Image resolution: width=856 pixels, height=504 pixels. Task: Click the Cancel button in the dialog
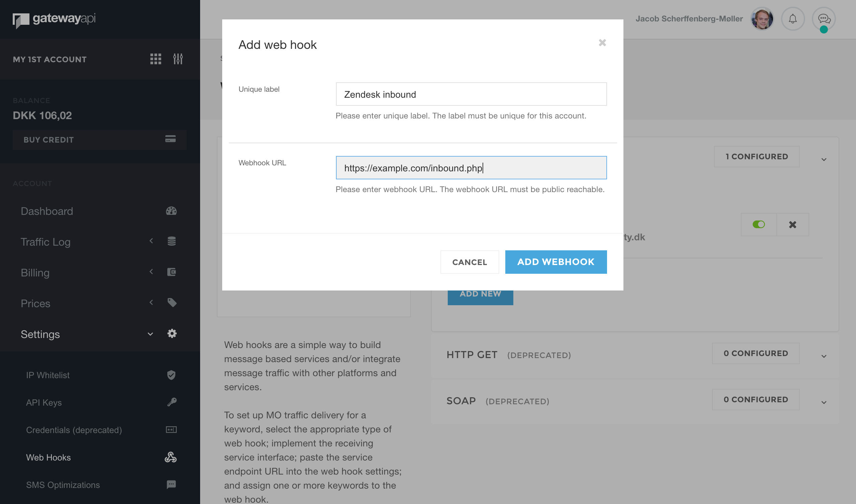(470, 262)
